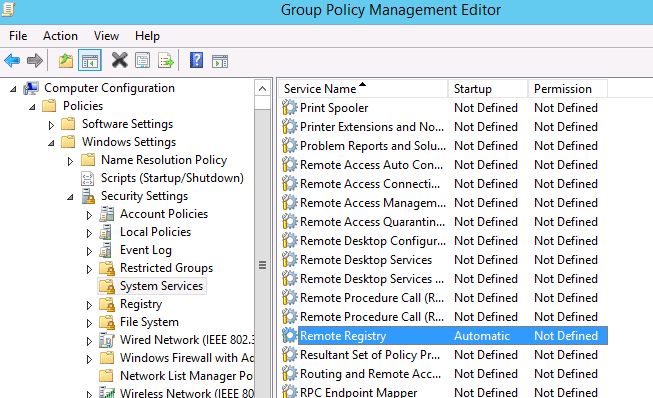Select the Print Spooler service

[334, 108]
